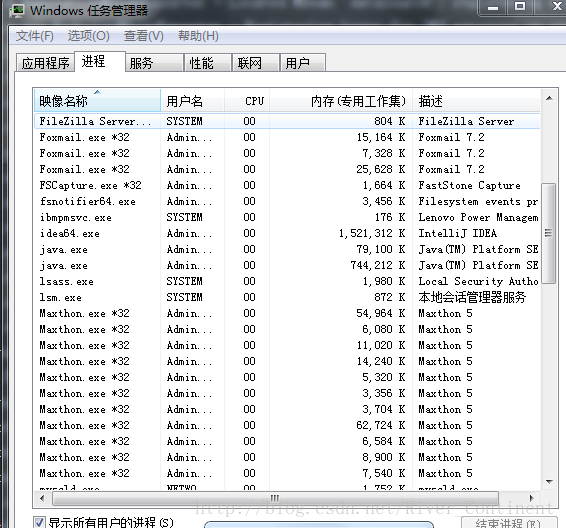Viewport: 566px width, 528px height.
Task: Open the 帮助(H) menu
Action: [x=198, y=36]
